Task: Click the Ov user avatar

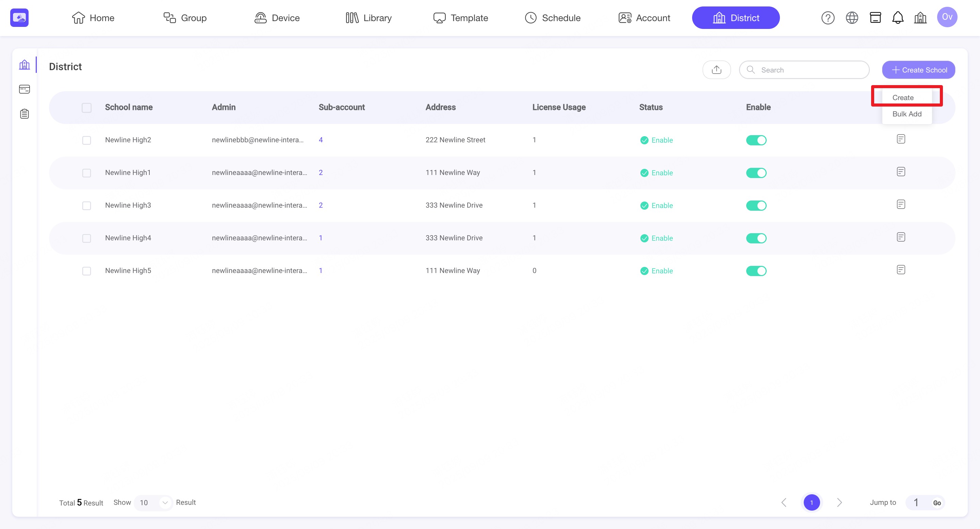Action: point(947,17)
